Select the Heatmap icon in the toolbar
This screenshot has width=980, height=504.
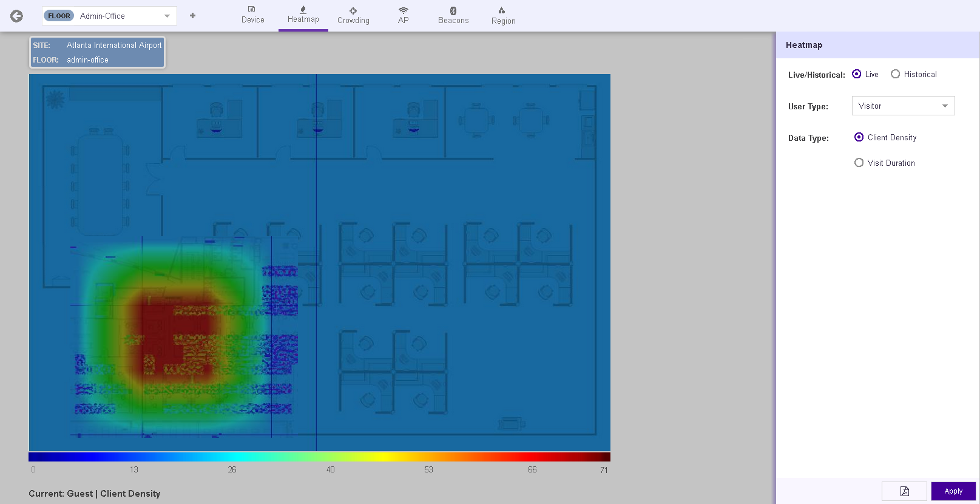click(303, 10)
